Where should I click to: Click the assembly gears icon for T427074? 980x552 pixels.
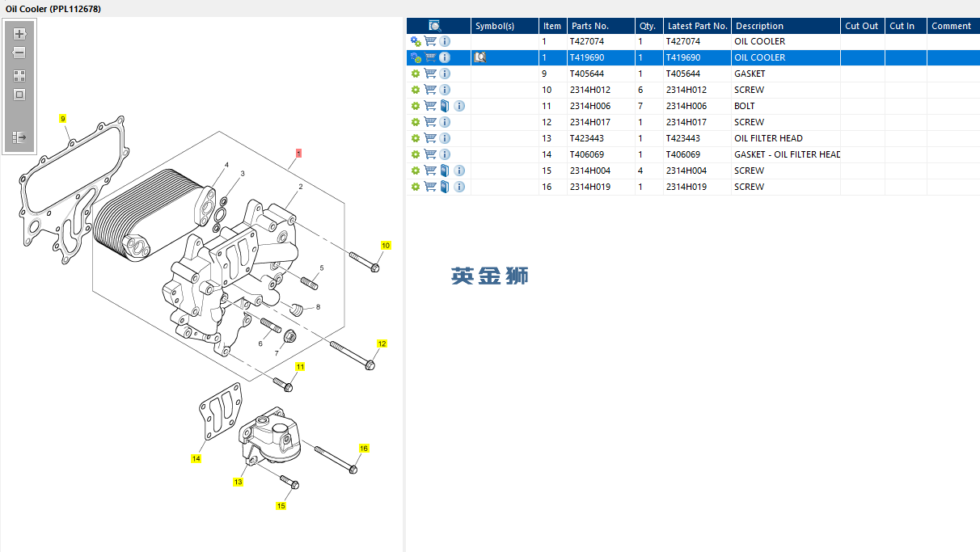(x=416, y=41)
